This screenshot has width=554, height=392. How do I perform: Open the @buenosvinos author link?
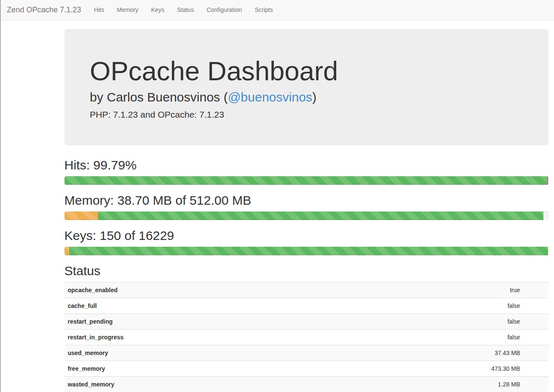[x=270, y=97]
